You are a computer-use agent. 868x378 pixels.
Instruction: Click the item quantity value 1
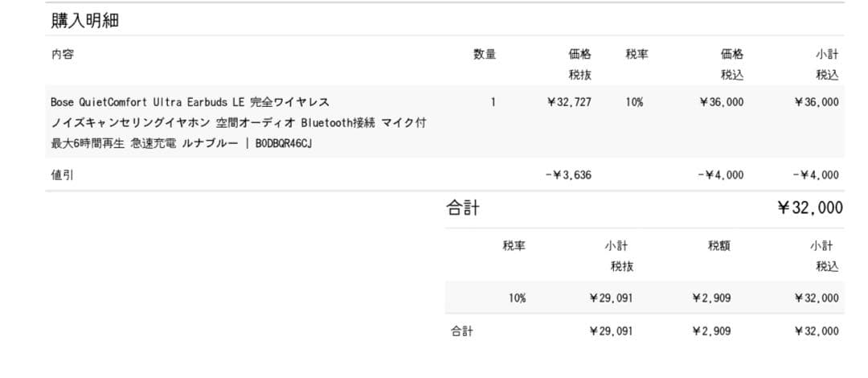pos(493,102)
